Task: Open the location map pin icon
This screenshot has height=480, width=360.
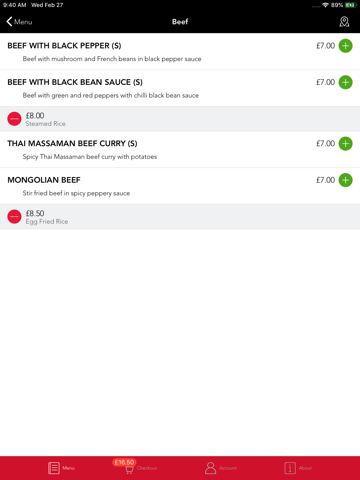Action: pyautogui.click(x=344, y=22)
